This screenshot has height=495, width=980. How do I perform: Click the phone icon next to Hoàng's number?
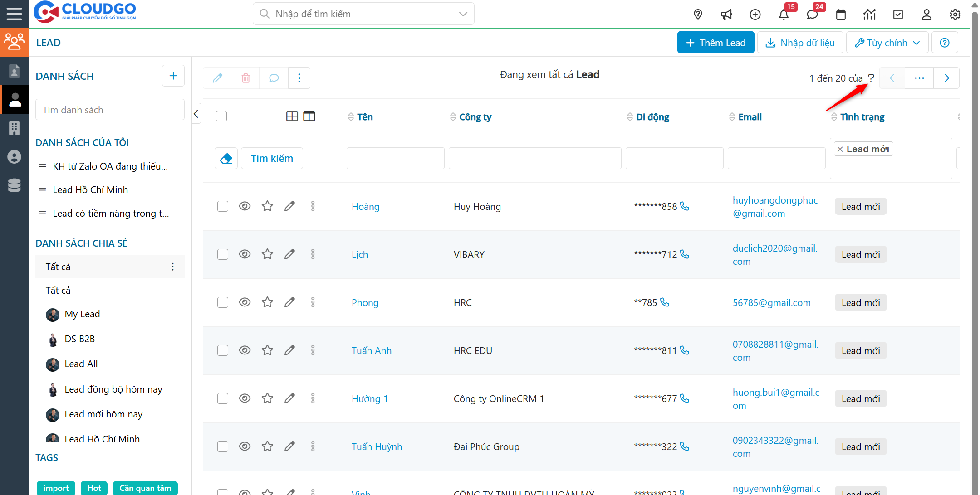tap(685, 206)
